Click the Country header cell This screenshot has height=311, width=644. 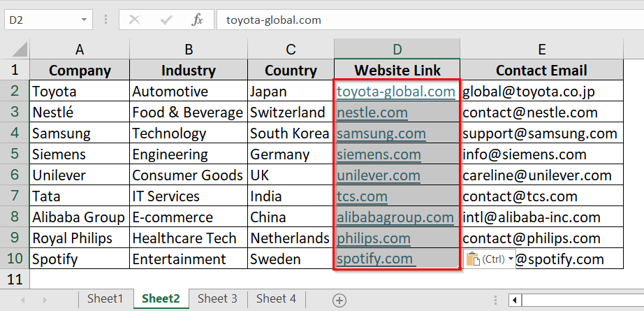pyautogui.click(x=291, y=70)
